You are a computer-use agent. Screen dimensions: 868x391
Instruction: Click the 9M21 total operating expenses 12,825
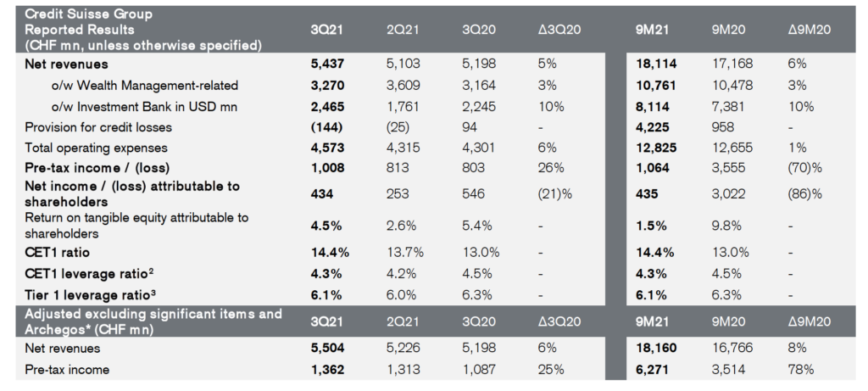pyautogui.click(x=654, y=149)
